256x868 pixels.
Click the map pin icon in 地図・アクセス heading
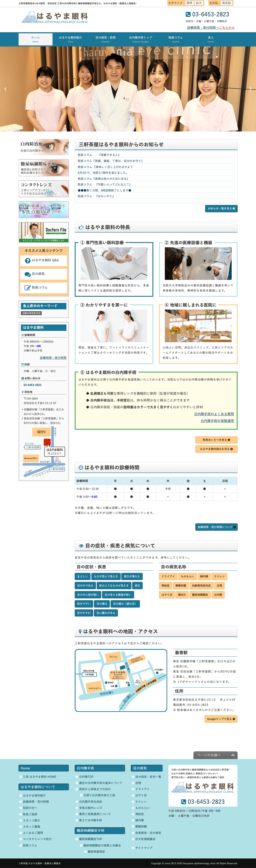point(80,632)
